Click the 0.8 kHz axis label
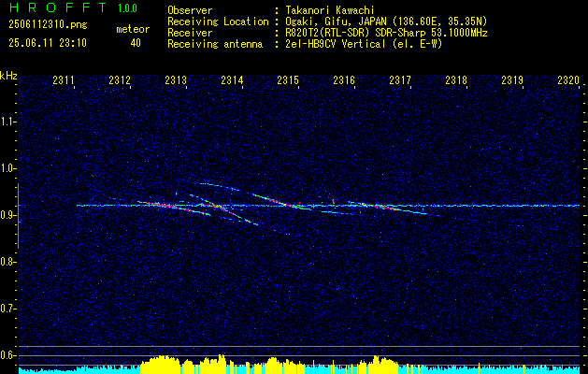 click(7, 262)
